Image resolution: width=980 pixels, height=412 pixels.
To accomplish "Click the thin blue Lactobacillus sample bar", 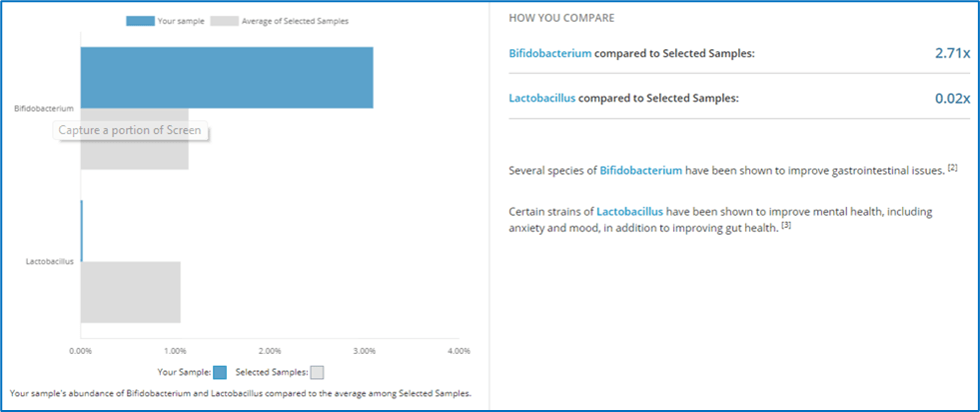I will click(82, 231).
